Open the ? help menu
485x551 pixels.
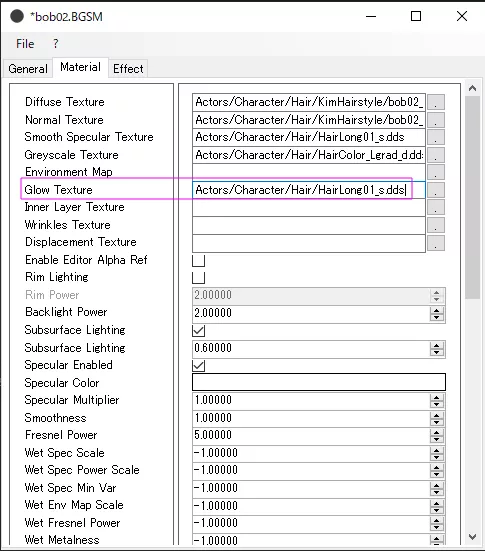point(56,44)
